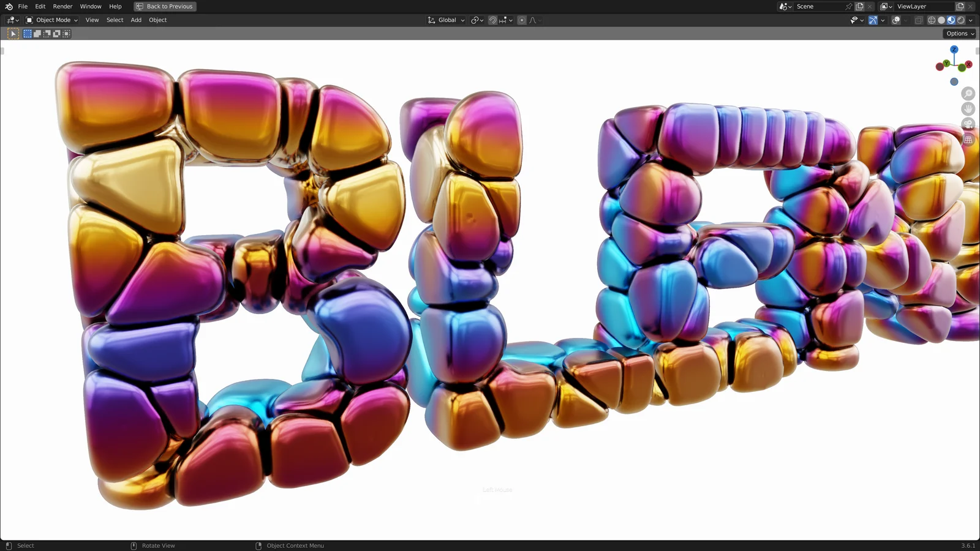Switch to Rendered viewport shading icon

tap(960, 20)
